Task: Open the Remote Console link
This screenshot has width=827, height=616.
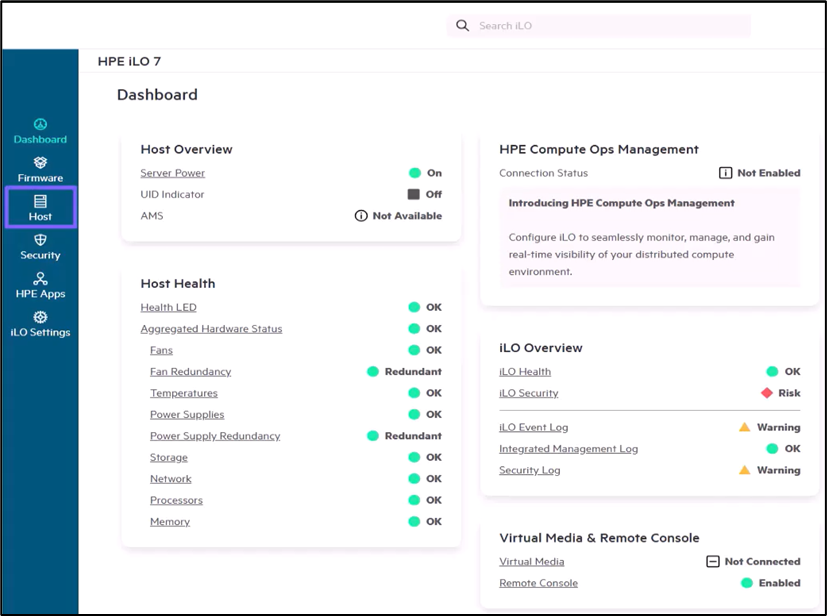Action: point(538,583)
